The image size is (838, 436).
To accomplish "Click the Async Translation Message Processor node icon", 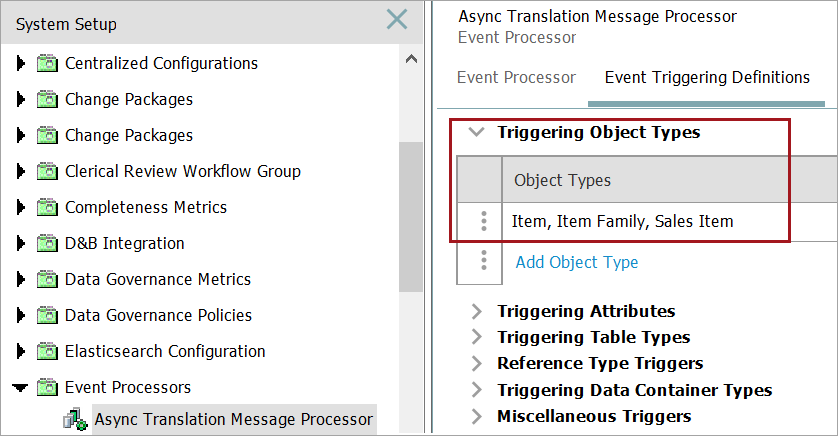I will 75,420.
